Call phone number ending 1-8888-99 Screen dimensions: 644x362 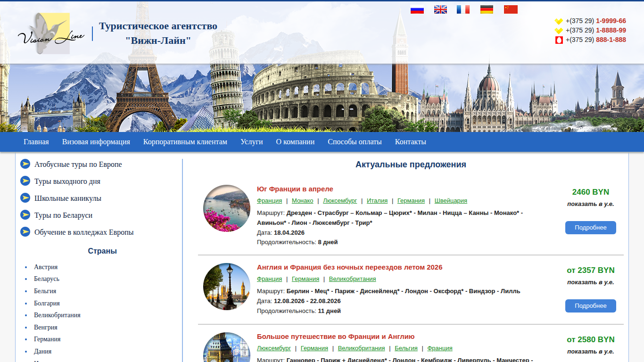click(596, 31)
